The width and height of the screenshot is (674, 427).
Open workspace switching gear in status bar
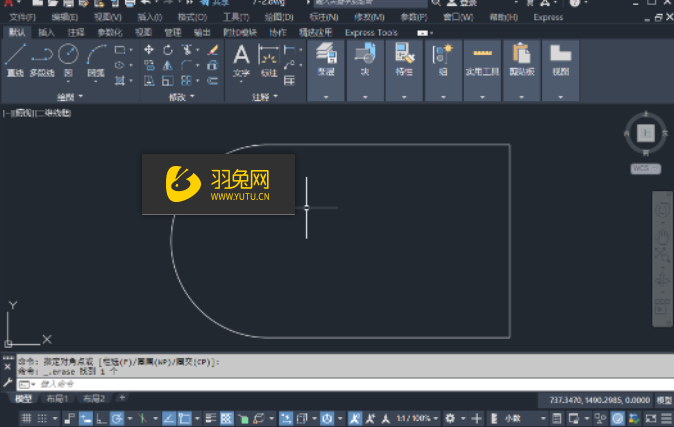click(x=450, y=418)
